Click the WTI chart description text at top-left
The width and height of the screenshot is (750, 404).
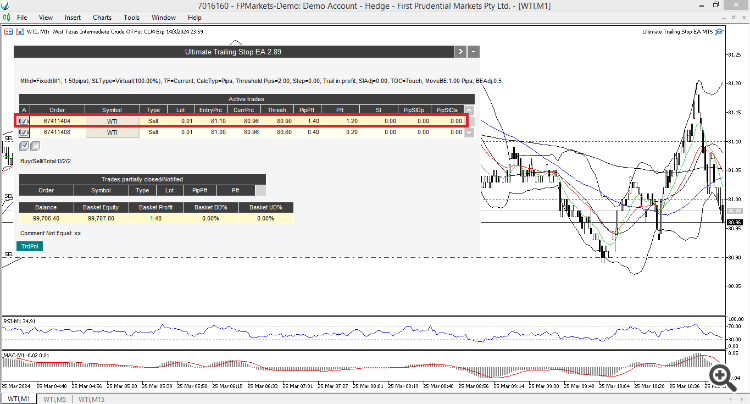point(115,32)
